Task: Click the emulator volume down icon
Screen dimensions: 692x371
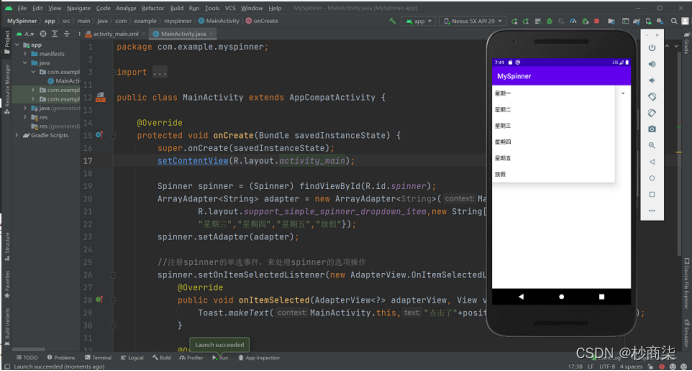Action: pyautogui.click(x=652, y=80)
